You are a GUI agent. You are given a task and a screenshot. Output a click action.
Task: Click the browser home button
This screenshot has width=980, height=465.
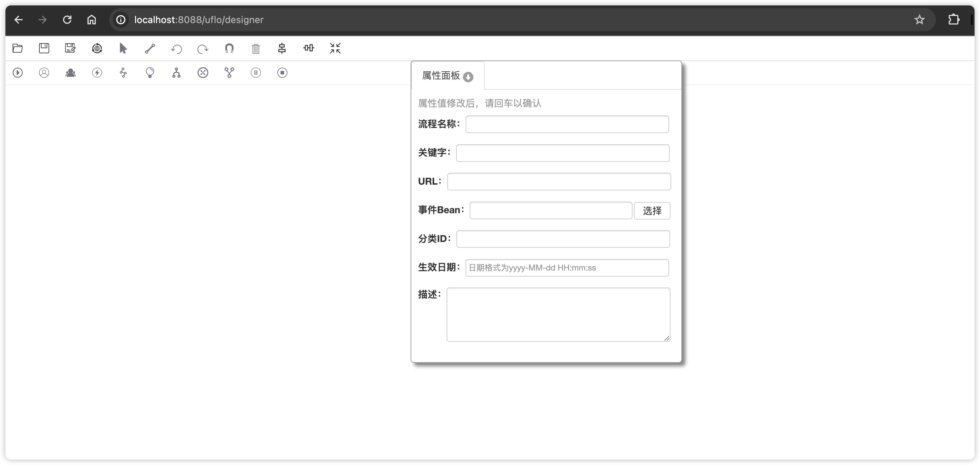92,20
